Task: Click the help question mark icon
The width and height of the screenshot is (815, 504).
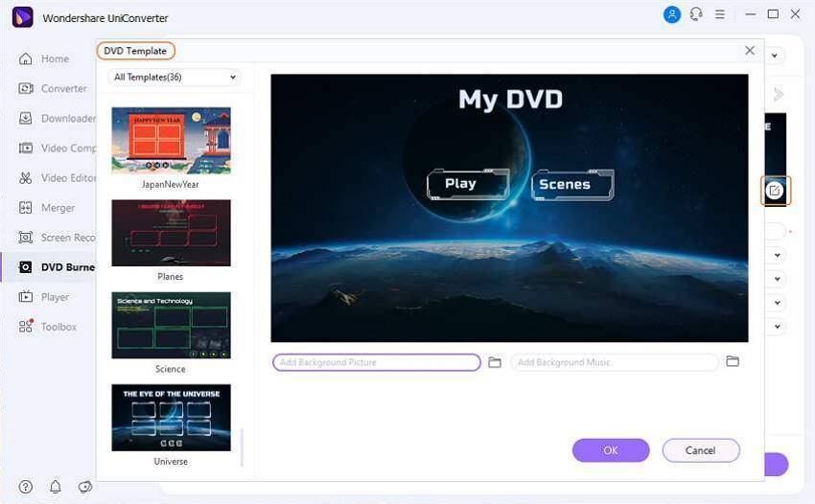Action: tap(26, 487)
